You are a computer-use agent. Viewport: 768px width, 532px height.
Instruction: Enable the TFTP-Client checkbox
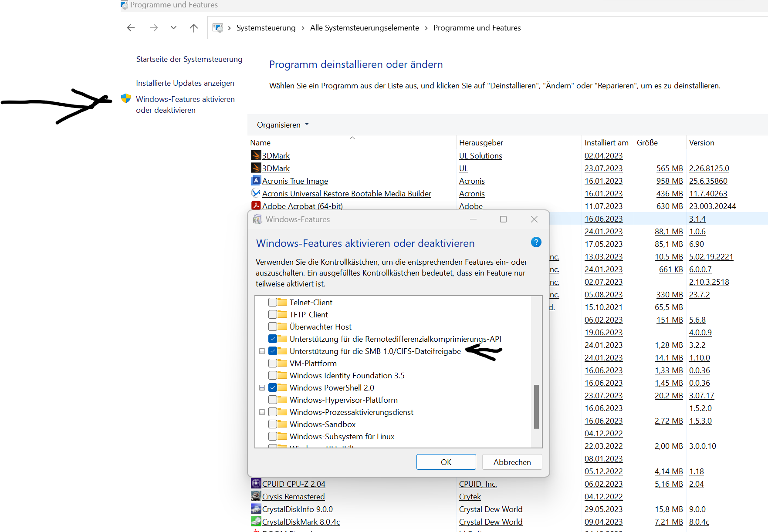(273, 314)
